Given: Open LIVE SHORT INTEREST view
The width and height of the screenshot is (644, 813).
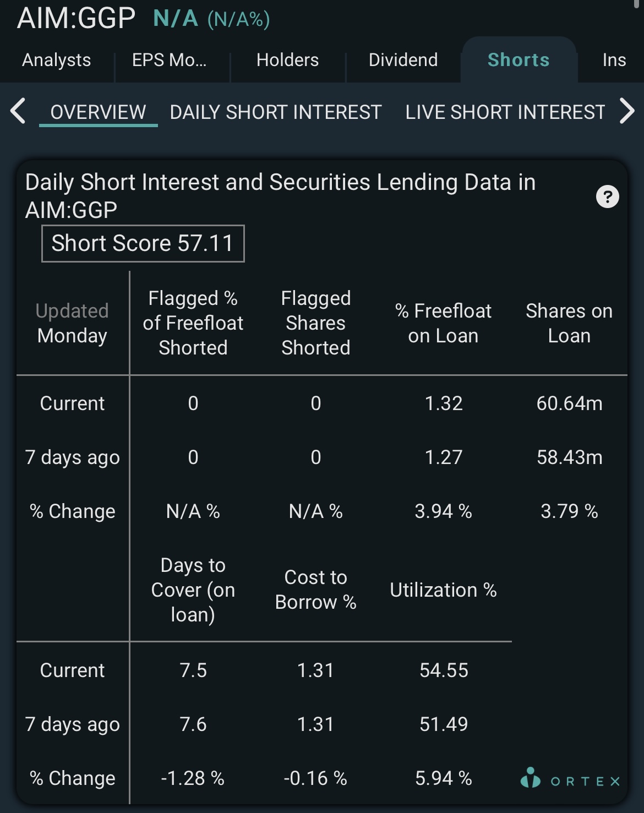Looking at the screenshot, I should 505,112.
